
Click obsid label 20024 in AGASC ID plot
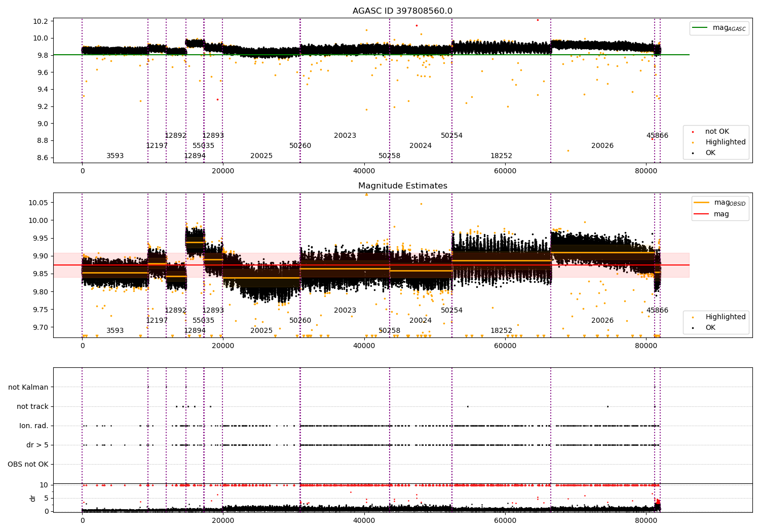421,146
